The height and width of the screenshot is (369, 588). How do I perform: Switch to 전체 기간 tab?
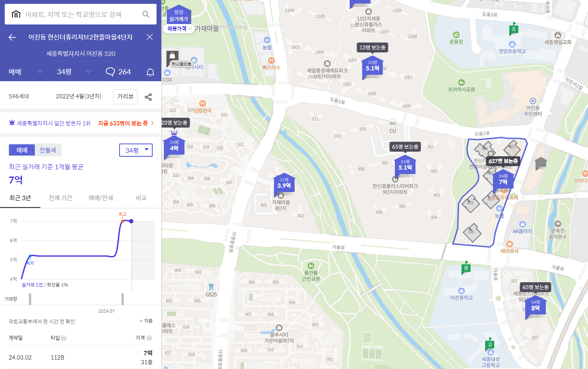[60, 198]
